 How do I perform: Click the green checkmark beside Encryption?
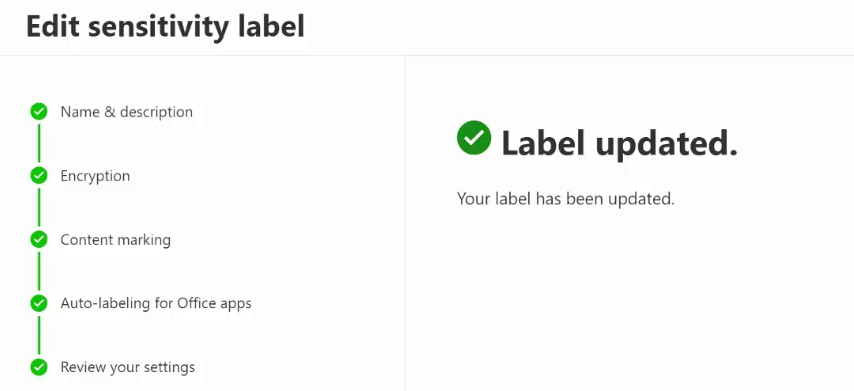coord(39,175)
